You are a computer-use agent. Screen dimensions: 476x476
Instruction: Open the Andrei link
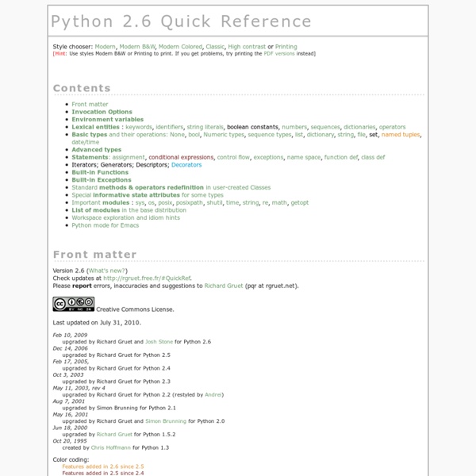[213, 394]
